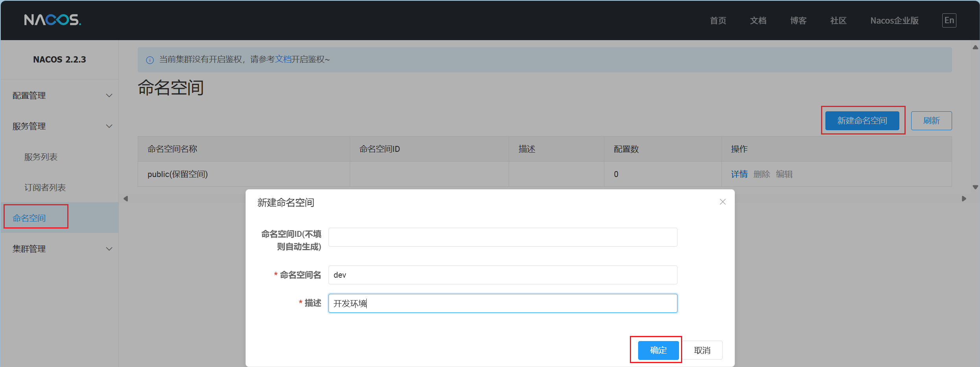The width and height of the screenshot is (980, 367).
Task: Click the 新建命名空间 dialog title
Action: (286, 203)
